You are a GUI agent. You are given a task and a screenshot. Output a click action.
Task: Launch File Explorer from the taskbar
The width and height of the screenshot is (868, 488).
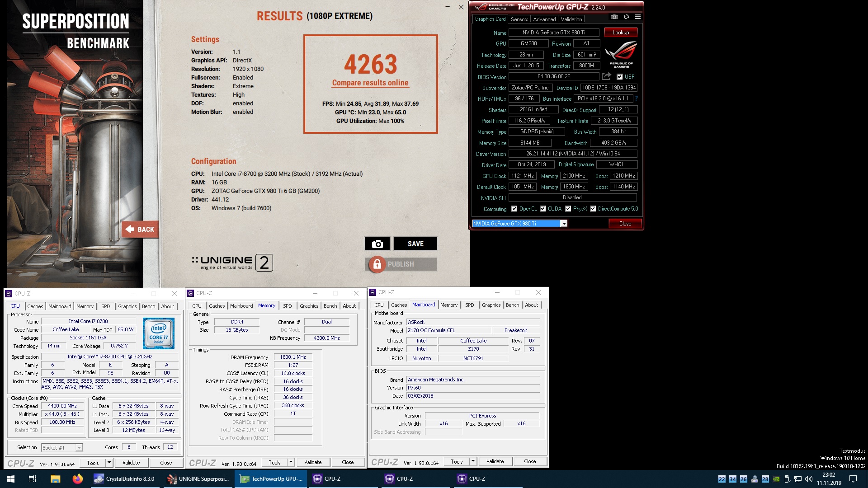click(55, 479)
